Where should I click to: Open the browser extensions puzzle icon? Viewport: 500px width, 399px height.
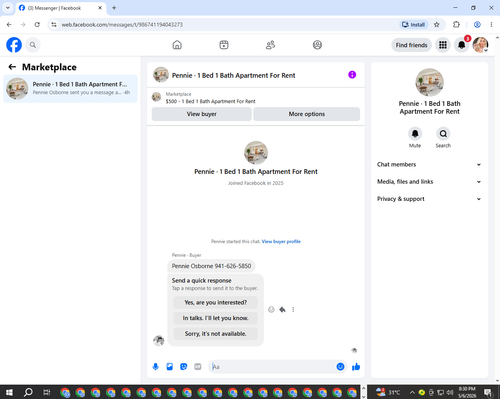point(456,24)
